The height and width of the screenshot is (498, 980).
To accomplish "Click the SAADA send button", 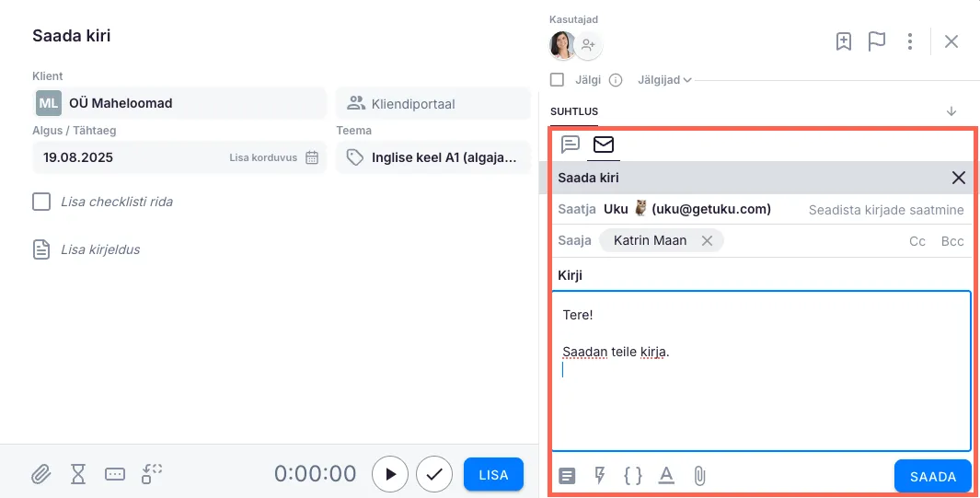I will coord(932,476).
